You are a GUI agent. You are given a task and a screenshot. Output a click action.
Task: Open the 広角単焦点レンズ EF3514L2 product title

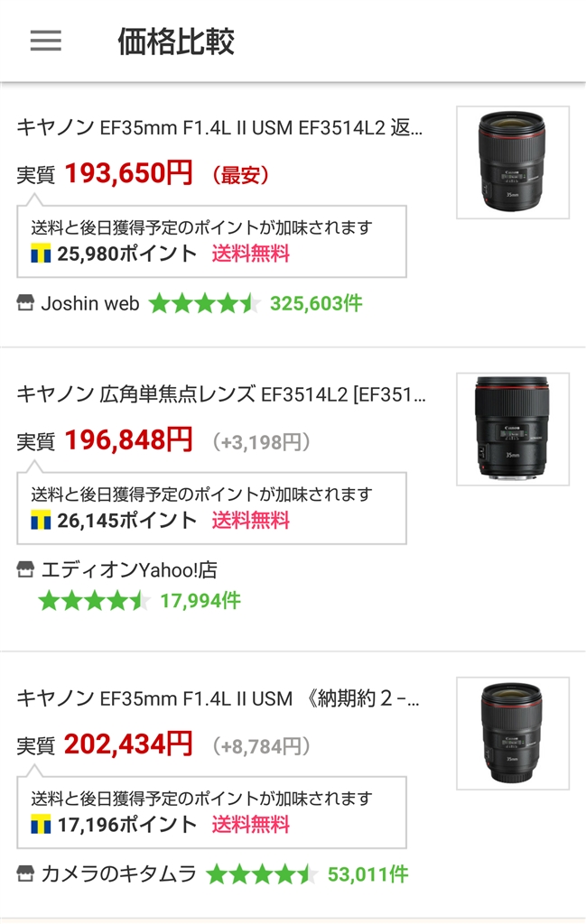point(221,394)
